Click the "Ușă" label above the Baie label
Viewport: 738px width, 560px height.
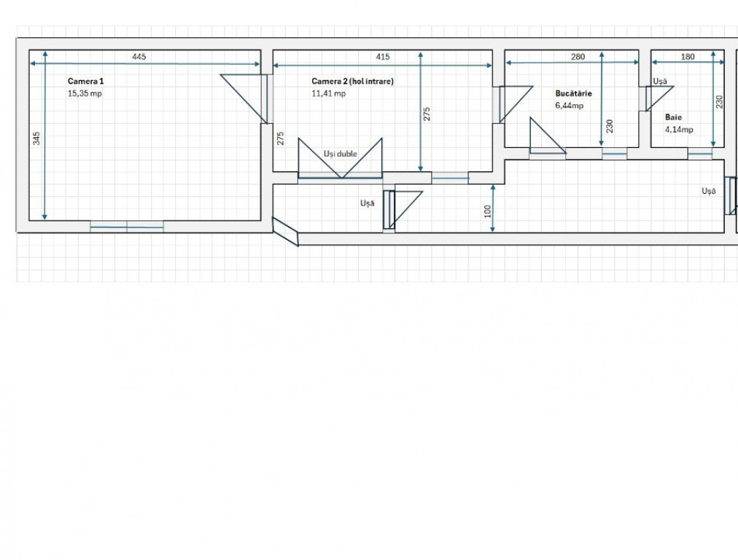tap(660, 82)
